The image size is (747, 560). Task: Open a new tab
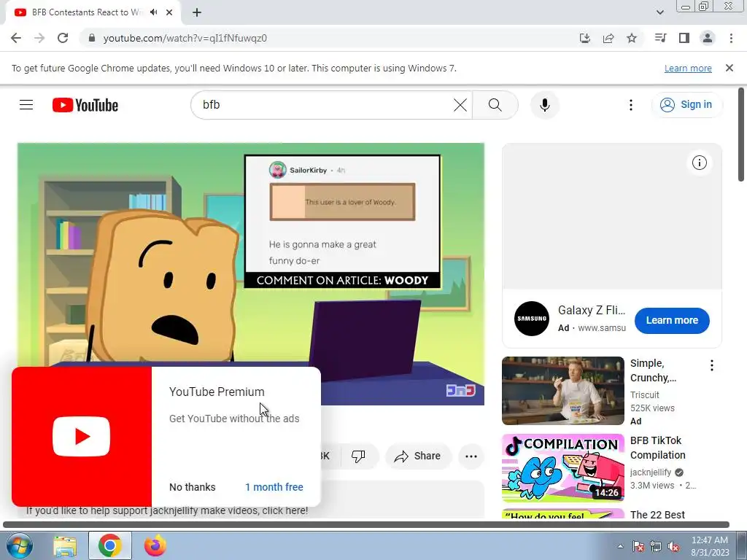pos(197,12)
